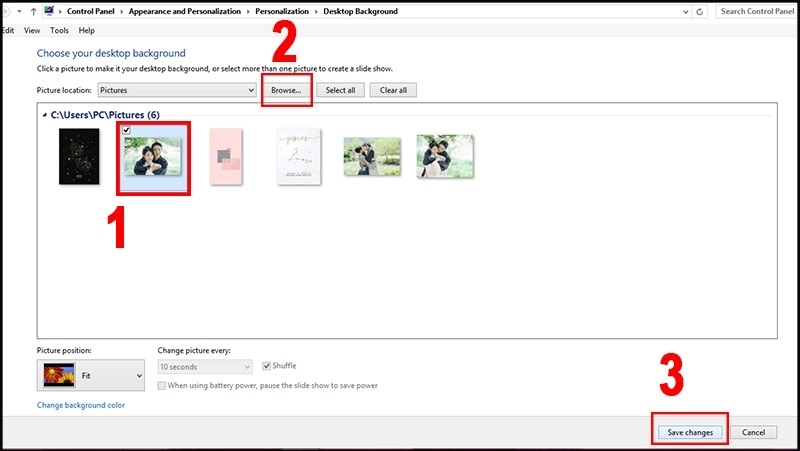Go to Personalization breadcrumb
This screenshot has width=800, height=451.
pyautogui.click(x=282, y=11)
